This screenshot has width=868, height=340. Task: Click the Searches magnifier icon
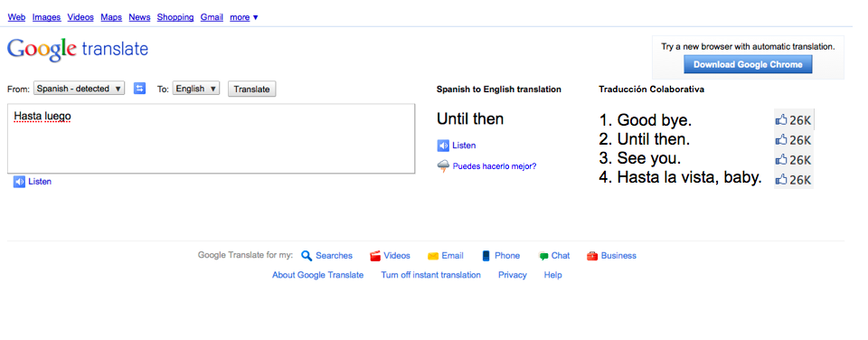tap(307, 256)
